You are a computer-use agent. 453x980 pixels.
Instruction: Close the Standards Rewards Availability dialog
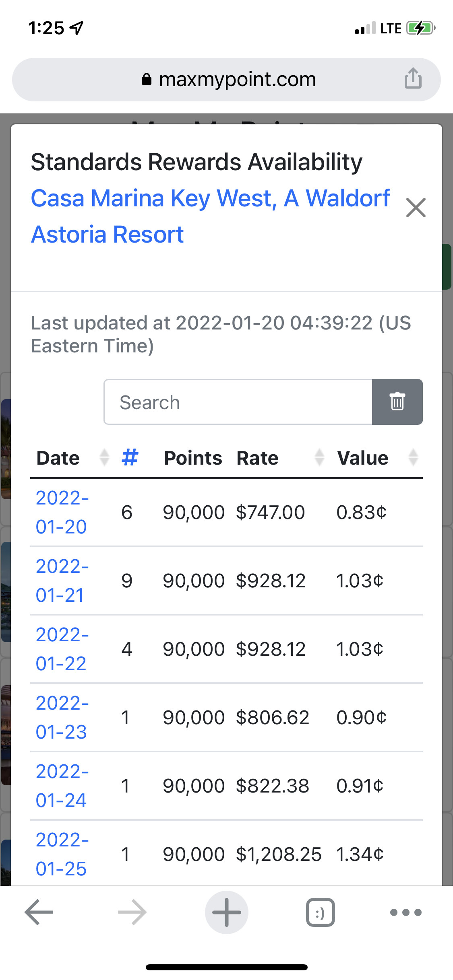[x=416, y=208]
